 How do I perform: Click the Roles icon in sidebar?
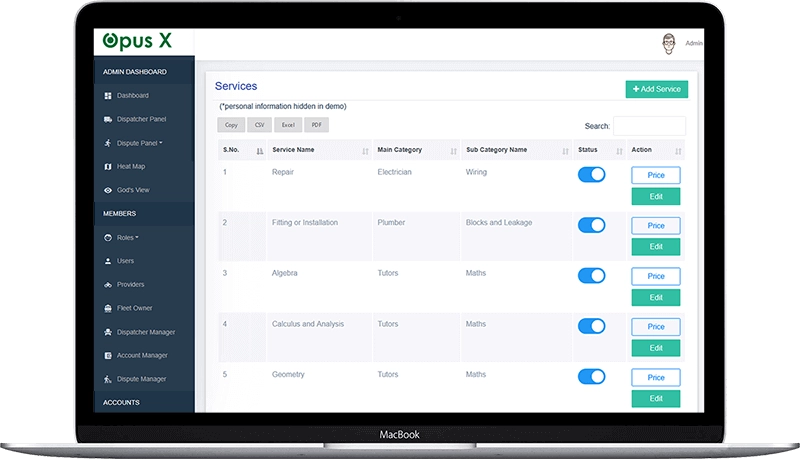(x=108, y=238)
